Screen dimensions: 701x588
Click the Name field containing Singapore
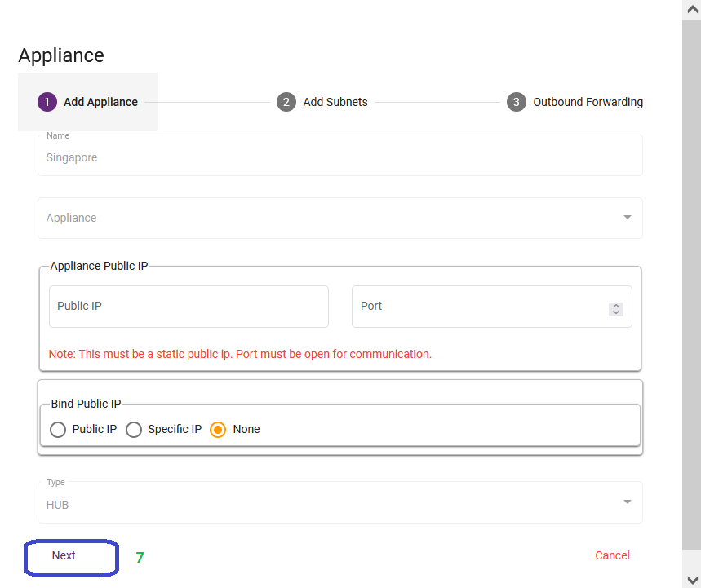tap(340, 156)
